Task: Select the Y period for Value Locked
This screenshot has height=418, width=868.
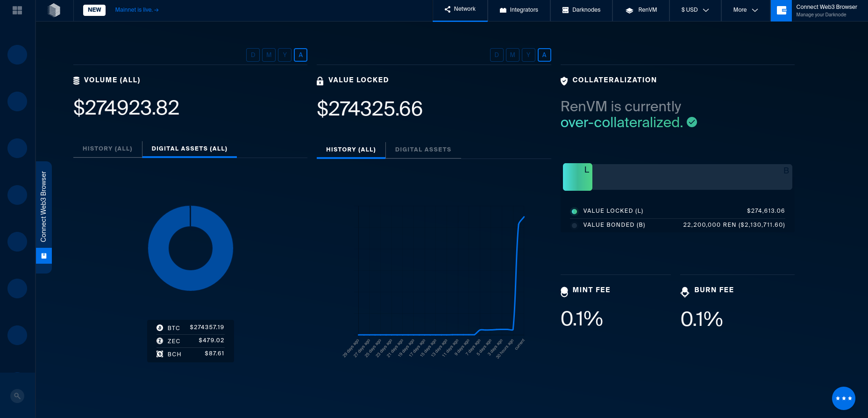Action: [x=528, y=55]
